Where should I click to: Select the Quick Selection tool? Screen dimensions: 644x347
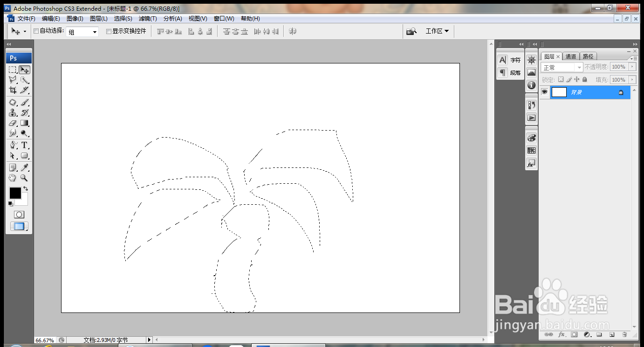[24, 80]
